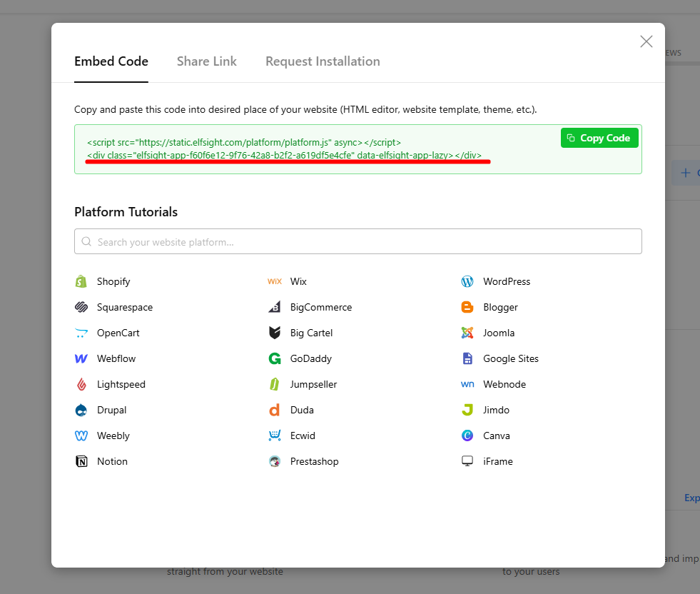Viewport: 700px width, 594px height.
Task: Open the Ecwid tutorial link
Action: (x=303, y=436)
